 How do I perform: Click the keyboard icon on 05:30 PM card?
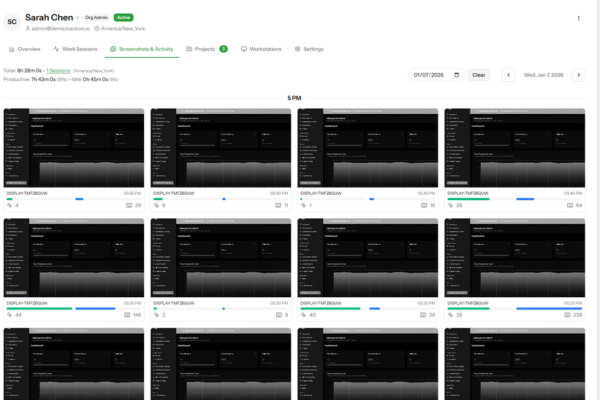tap(279, 315)
